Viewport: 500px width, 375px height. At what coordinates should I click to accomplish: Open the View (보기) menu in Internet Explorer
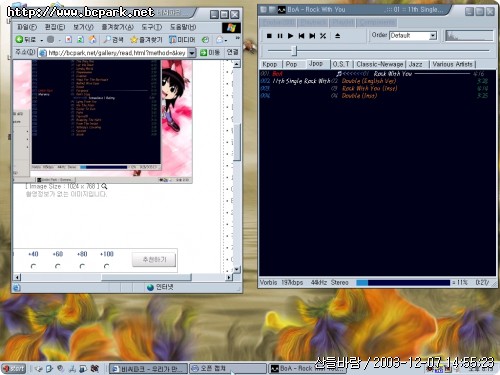point(83,27)
